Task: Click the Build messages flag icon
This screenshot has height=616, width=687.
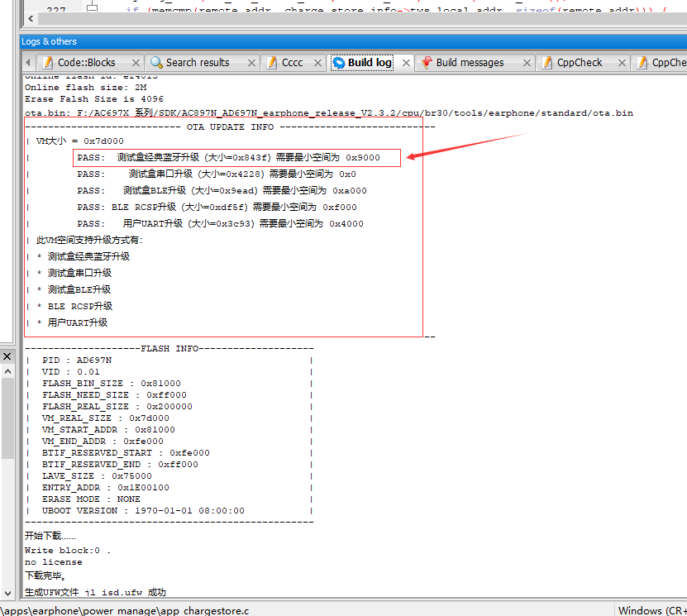Action: (x=427, y=63)
